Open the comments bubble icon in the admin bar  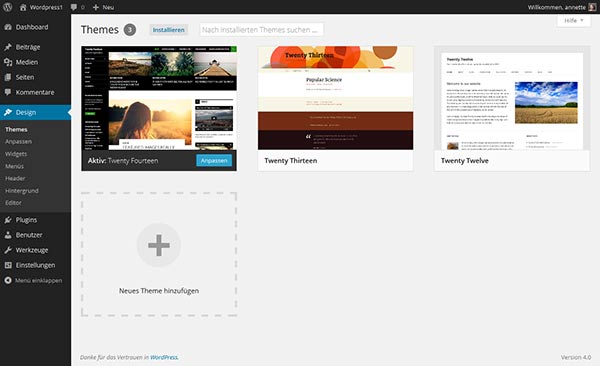point(74,7)
